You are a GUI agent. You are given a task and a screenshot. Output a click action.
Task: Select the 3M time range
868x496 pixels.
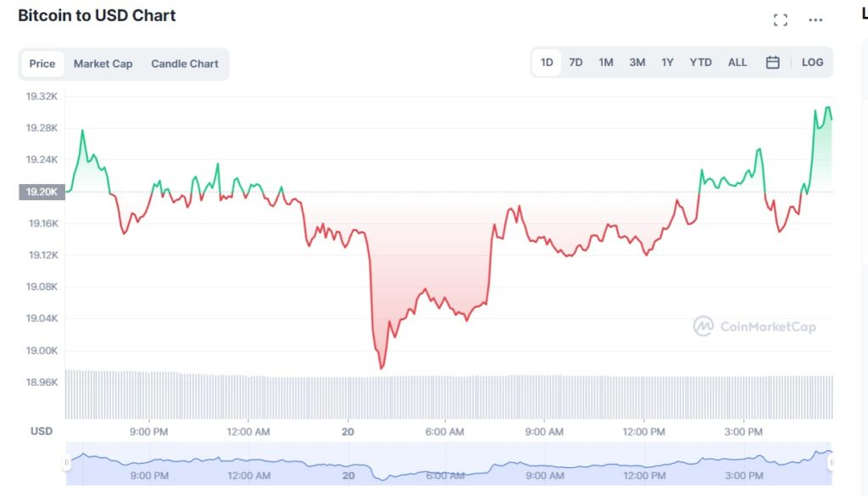[x=637, y=63]
